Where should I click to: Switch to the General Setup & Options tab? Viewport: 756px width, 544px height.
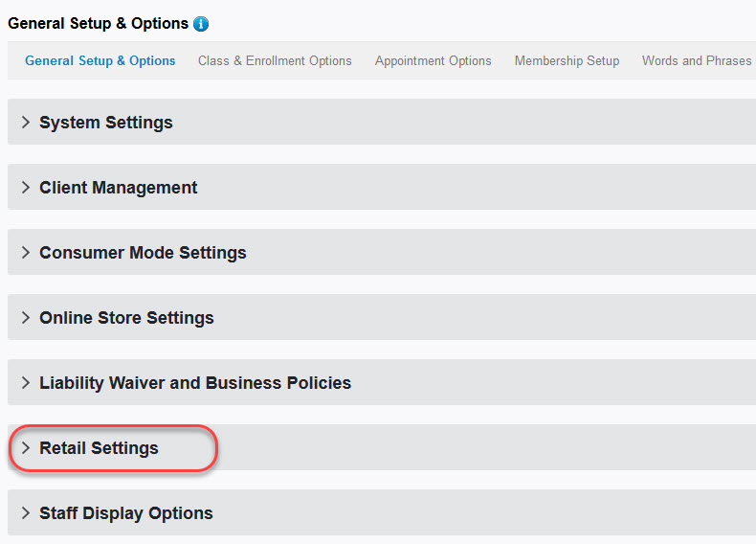pyautogui.click(x=100, y=60)
